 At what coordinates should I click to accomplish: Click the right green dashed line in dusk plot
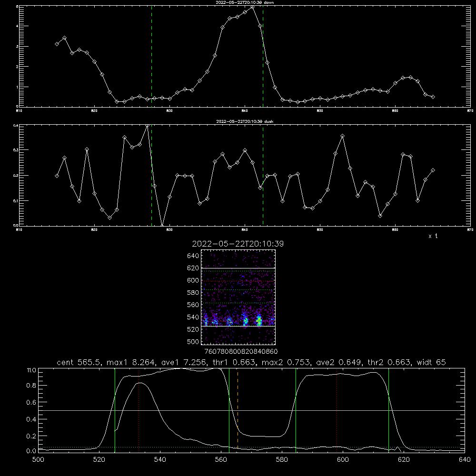pos(263,175)
